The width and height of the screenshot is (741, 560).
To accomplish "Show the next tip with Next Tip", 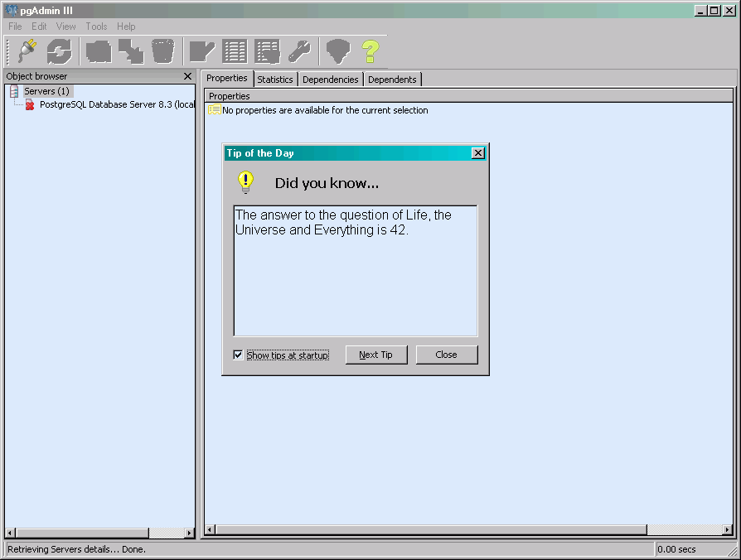I will 376,355.
